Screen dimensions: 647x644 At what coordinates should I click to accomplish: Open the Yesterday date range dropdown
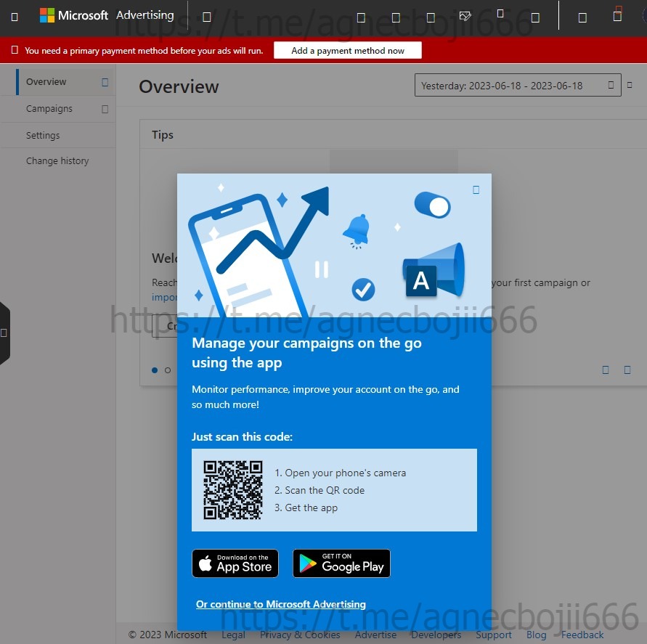tap(518, 85)
